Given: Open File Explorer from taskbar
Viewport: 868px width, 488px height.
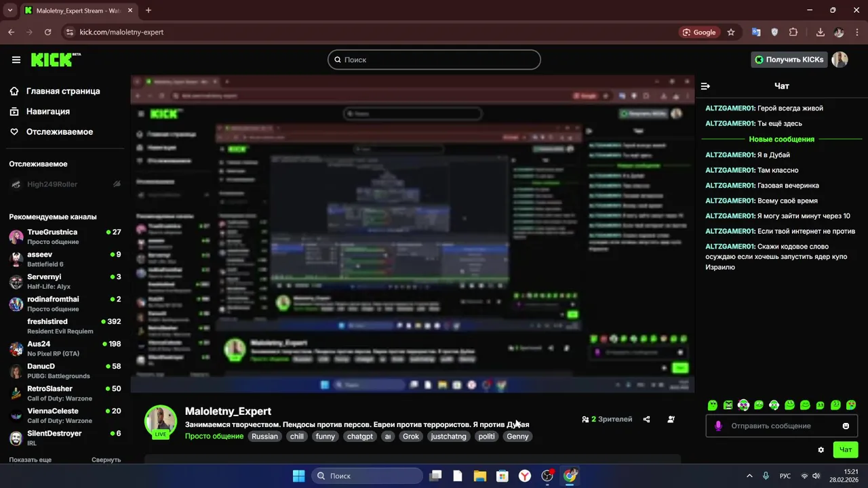Looking at the screenshot, I should pos(479,476).
